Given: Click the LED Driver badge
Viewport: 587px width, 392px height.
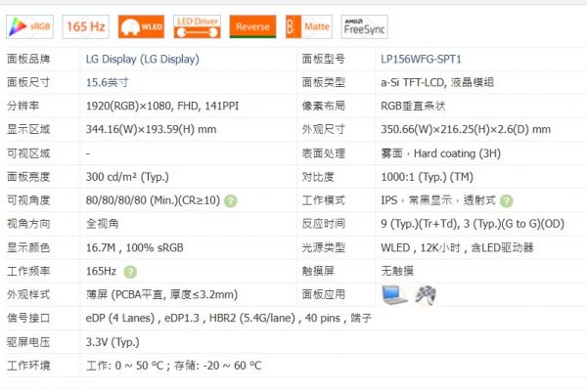Looking at the screenshot, I should coord(198,27).
